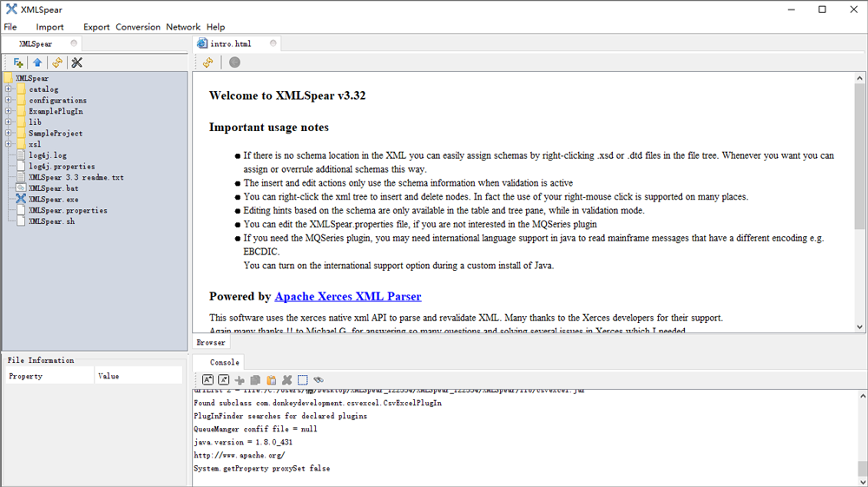Viewport: 868px width, 487px height.
Task: Click browser pane scrollbar down arrow
Action: point(859,327)
